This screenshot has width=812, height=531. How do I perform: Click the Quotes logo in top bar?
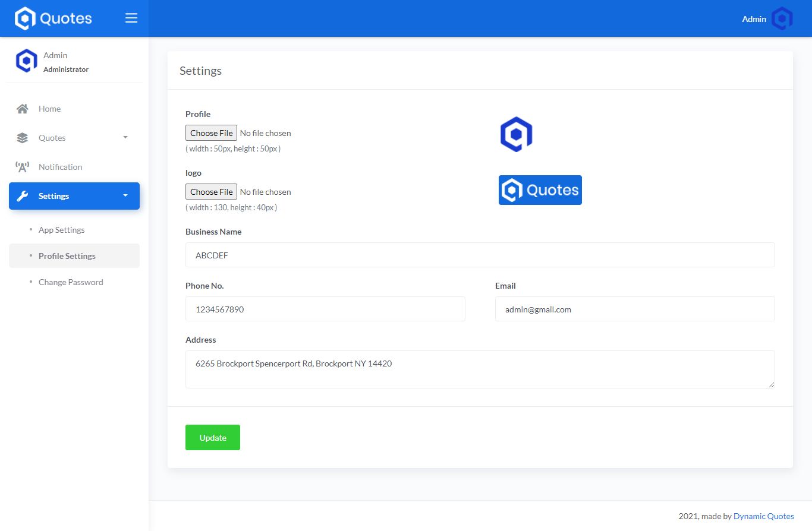click(x=53, y=18)
